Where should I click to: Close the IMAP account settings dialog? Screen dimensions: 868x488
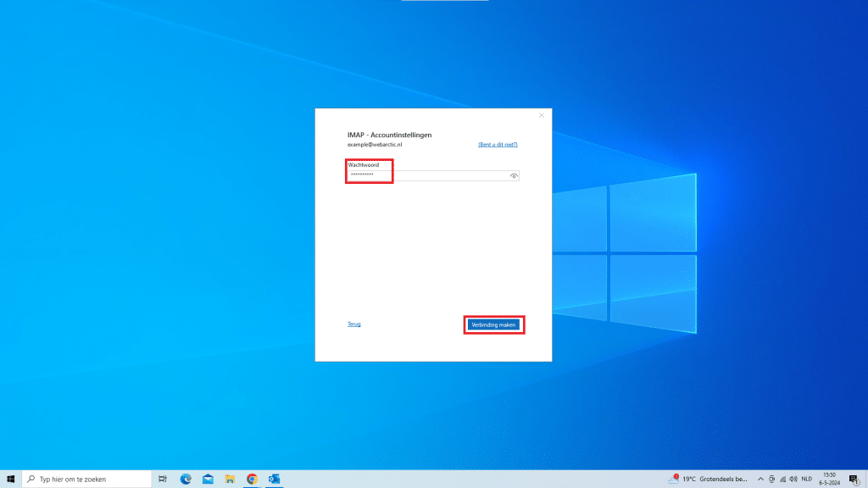[x=542, y=115]
